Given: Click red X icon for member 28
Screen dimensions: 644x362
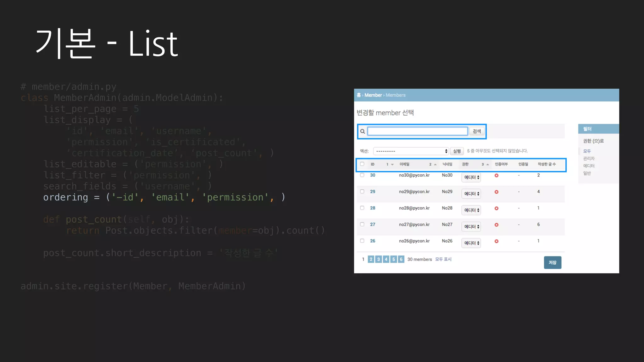Looking at the screenshot, I should (497, 208).
